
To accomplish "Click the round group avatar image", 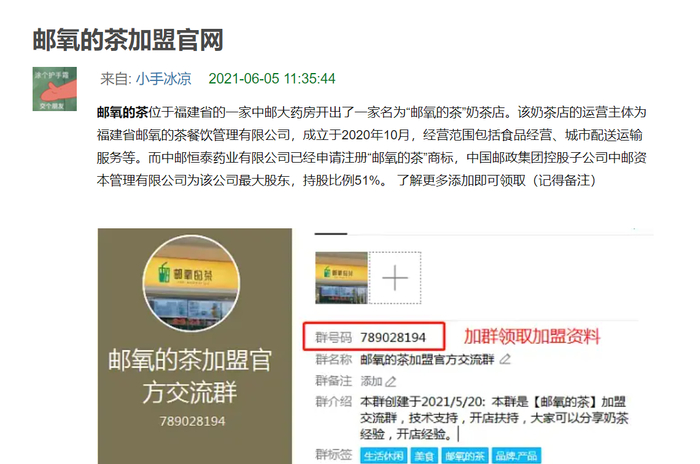I will coord(192,284).
